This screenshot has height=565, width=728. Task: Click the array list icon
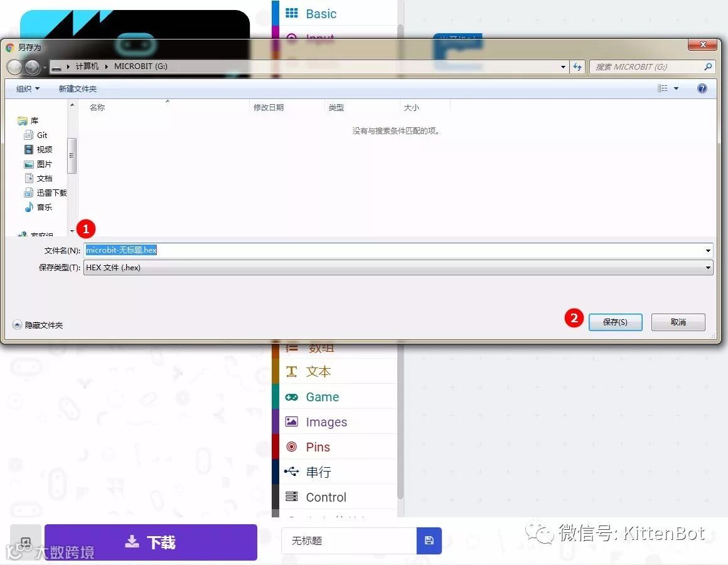(x=292, y=348)
